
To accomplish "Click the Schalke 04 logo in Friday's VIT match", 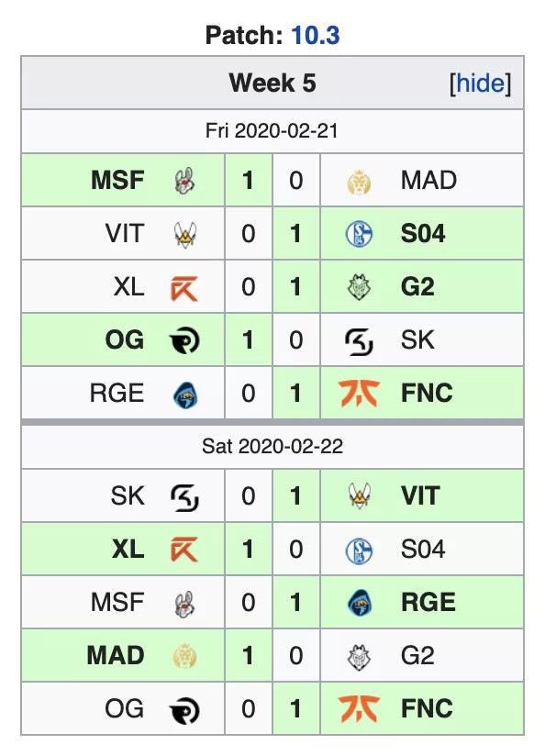I will (x=360, y=234).
